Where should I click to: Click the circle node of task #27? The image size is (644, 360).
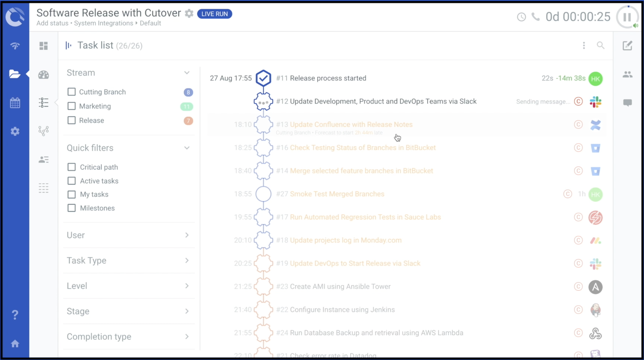[263, 194]
